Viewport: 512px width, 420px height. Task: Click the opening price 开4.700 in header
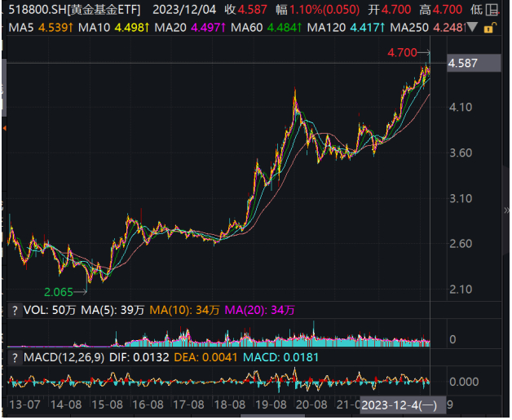[390, 10]
